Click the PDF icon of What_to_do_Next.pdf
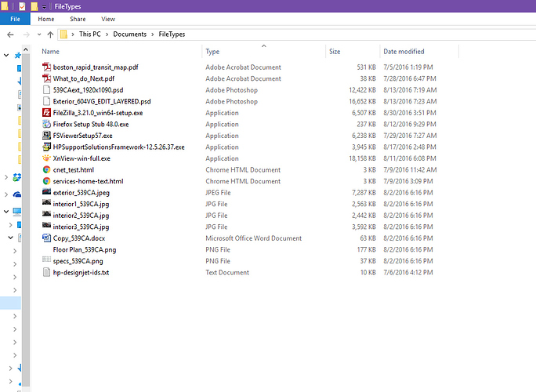The image size is (536, 392). (46, 78)
